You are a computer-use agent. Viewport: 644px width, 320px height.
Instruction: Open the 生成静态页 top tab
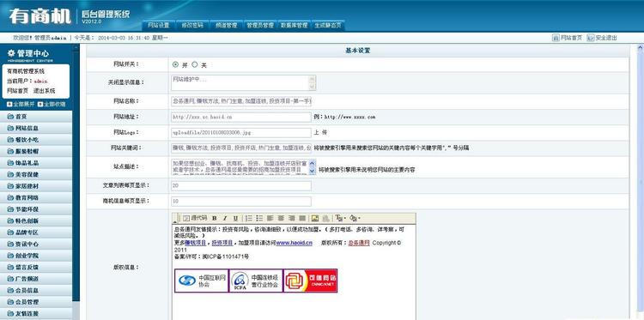point(328,26)
